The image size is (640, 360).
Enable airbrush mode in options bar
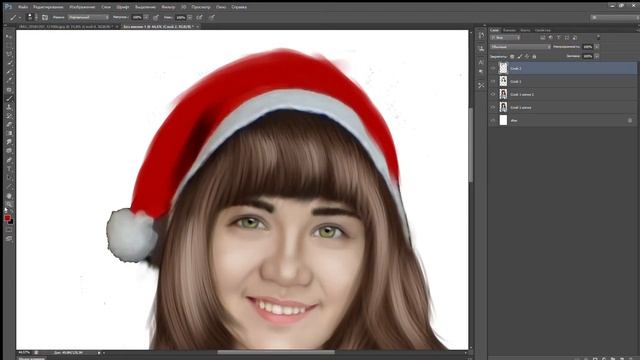(x=199, y=18)
